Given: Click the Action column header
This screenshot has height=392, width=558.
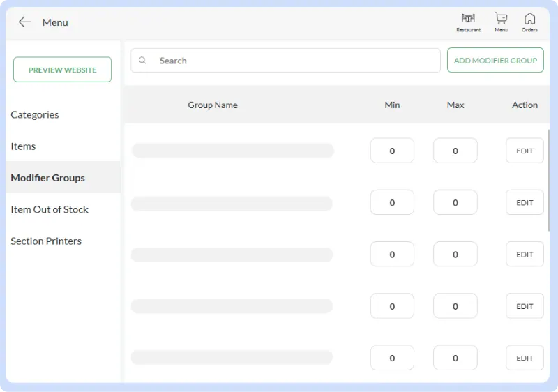Looking at the screenshot, I should (x=525, y=105).
